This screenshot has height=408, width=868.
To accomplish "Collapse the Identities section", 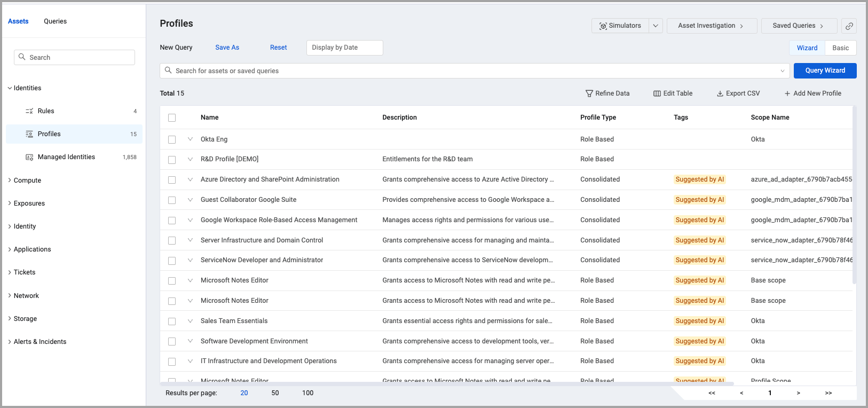I will (x=10, y=88).
